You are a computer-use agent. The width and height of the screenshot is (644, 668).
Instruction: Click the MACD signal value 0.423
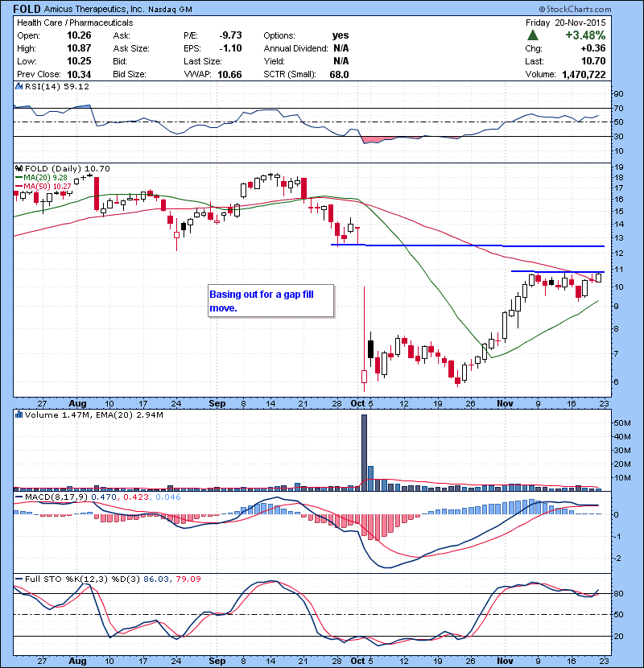click(137, 497)
